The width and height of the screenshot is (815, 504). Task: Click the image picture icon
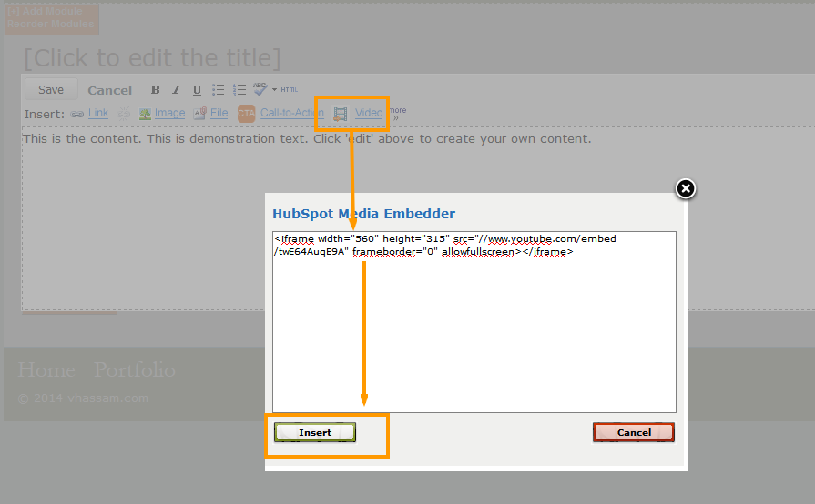coord(145,114)
